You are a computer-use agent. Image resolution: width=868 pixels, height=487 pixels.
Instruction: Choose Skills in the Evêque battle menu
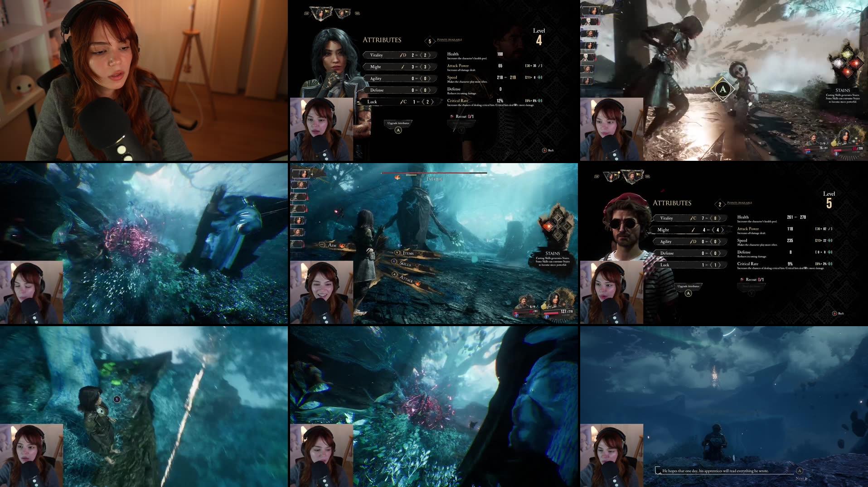click(405, 264)
